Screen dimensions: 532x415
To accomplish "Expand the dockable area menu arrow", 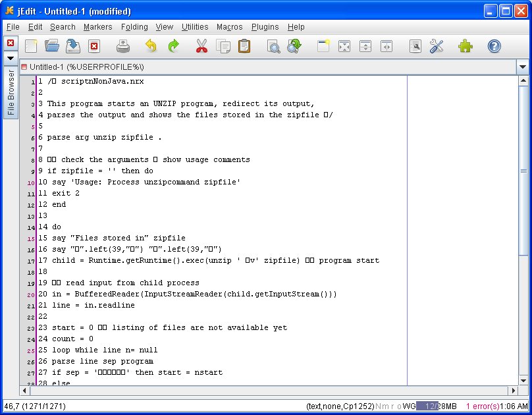I will (11, 58).
